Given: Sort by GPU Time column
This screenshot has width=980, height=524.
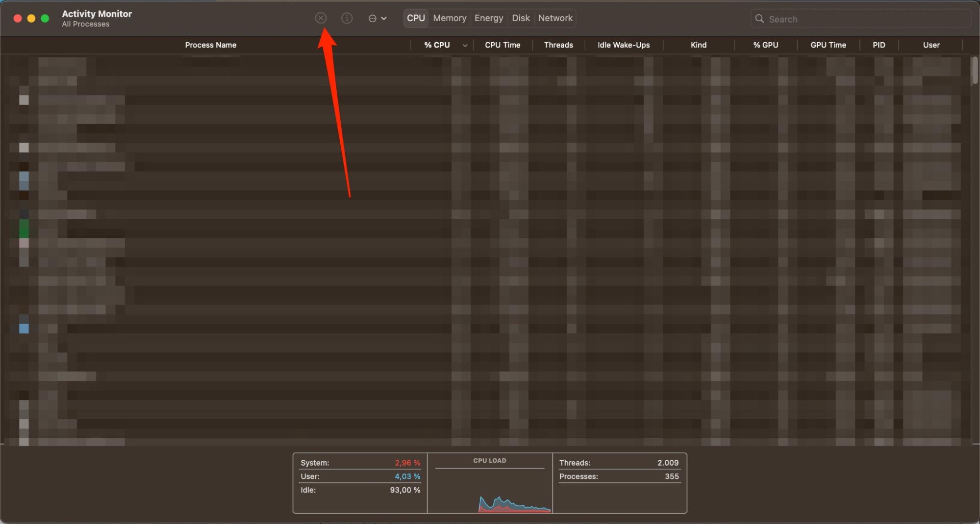Looking at the screenshot, I should click(828, 45).
